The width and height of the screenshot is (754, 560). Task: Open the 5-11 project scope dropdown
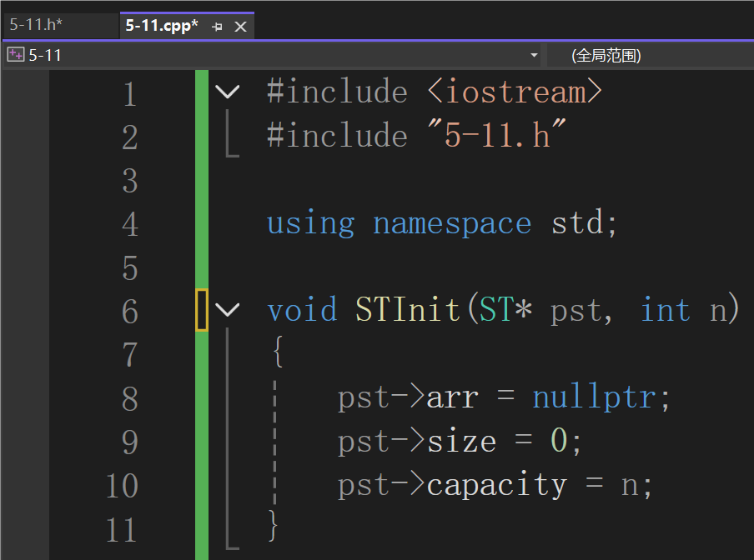[534, 55]
